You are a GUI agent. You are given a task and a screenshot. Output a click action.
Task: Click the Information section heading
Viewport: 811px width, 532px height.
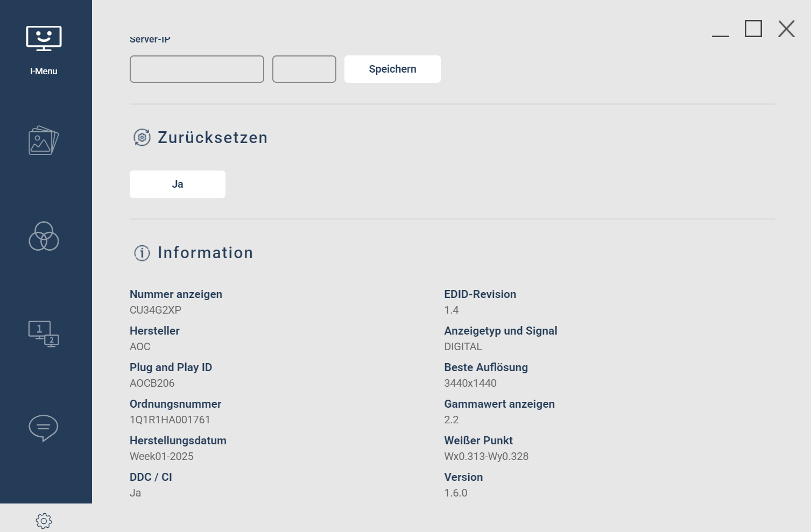206,253
